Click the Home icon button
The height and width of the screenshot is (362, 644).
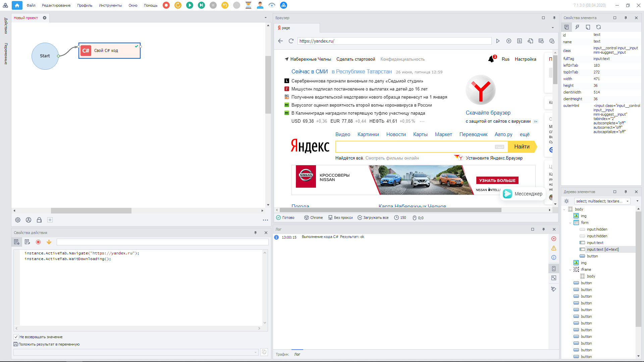tap(17, 5)
